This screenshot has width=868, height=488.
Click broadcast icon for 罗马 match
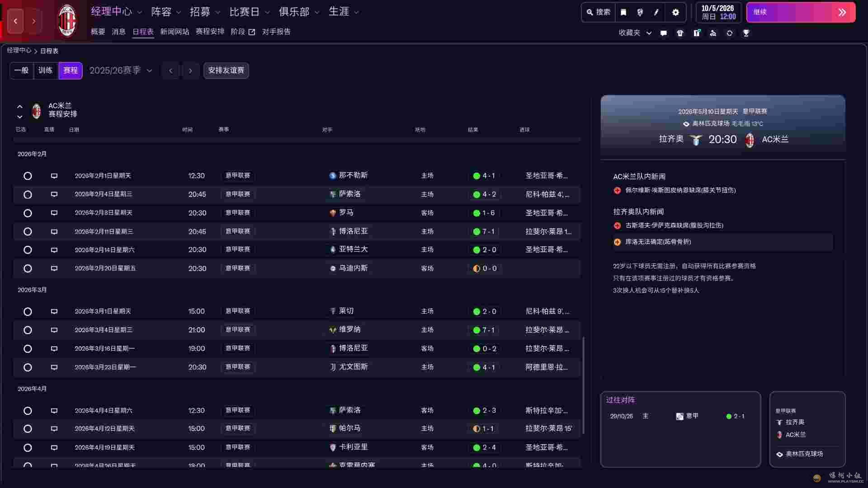tap(54, 213)
